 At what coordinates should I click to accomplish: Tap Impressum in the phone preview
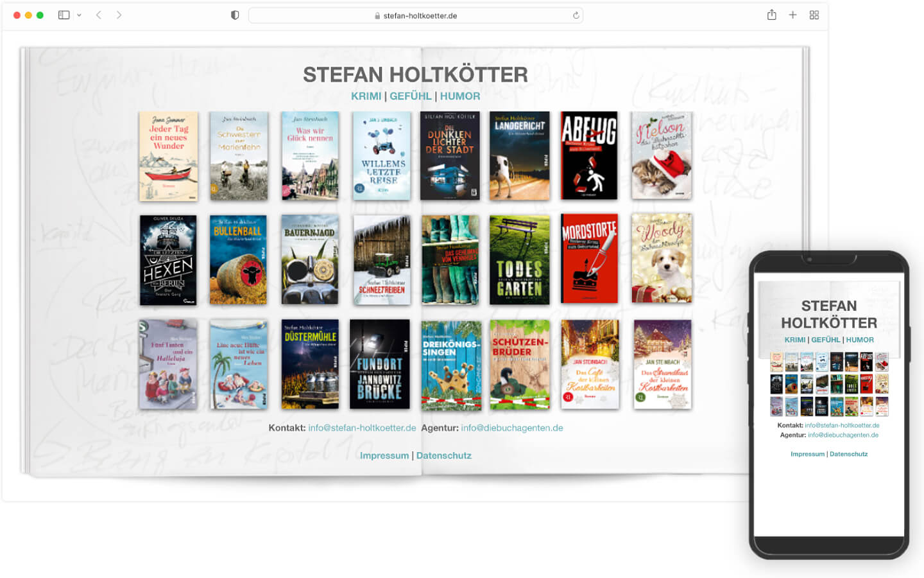point(807,454)
